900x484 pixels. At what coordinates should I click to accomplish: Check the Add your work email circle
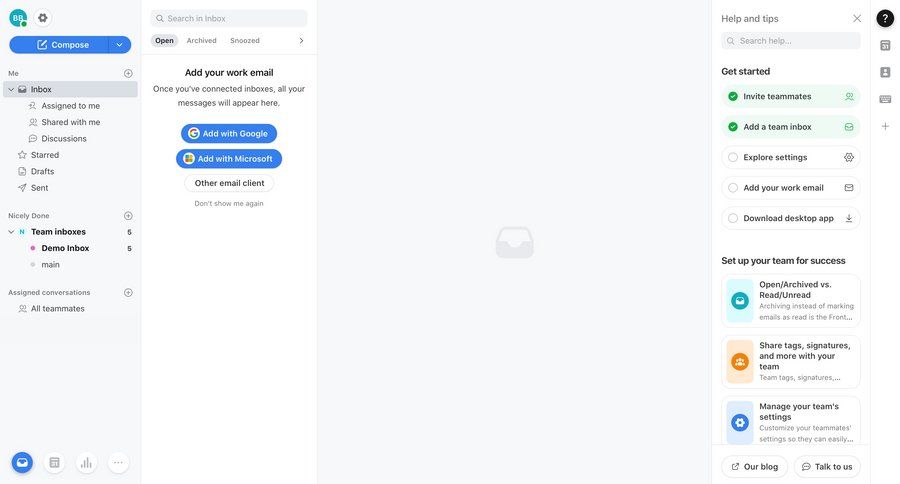(x=733, y=188)
